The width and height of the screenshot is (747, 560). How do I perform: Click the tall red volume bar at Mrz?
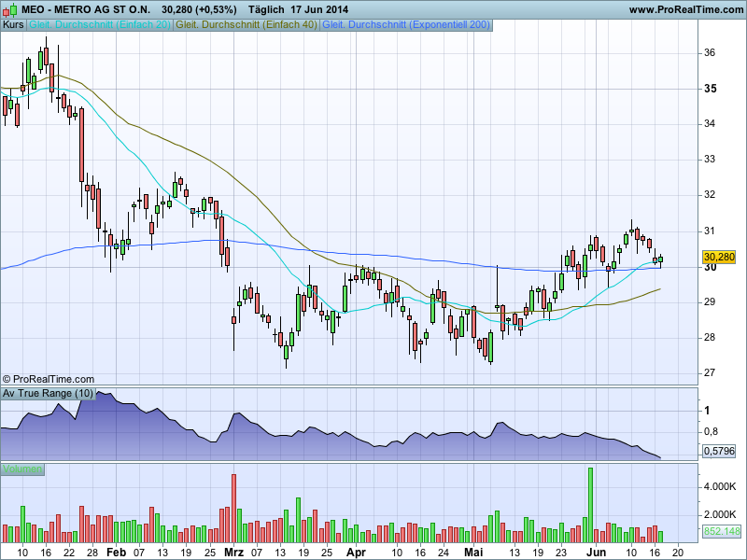234,509
